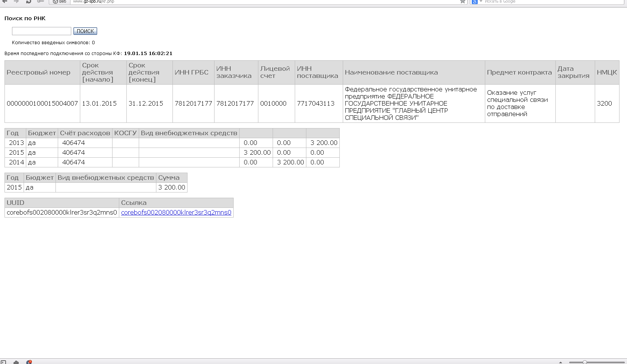The image size is (627, 364).
Task: Click the 'Сумма' column header
Action: coord(172,178)
